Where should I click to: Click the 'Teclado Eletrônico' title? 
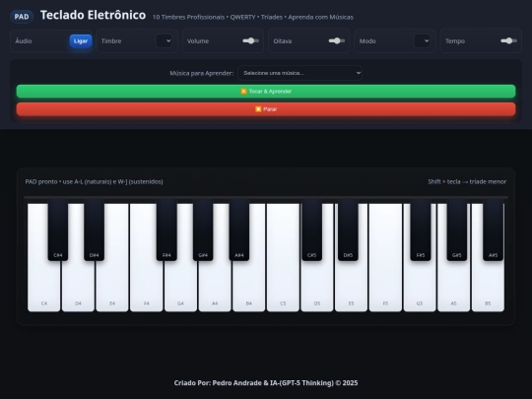pos(93,15)
